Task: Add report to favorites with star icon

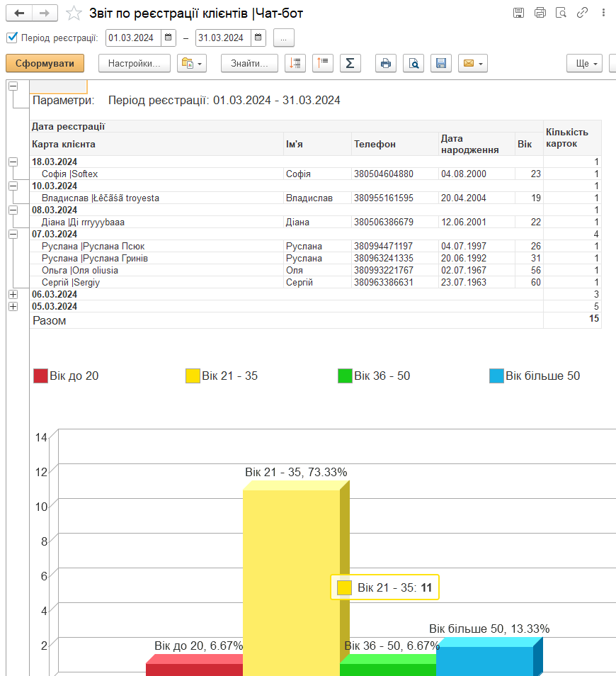Action: (x=74, y=13)
